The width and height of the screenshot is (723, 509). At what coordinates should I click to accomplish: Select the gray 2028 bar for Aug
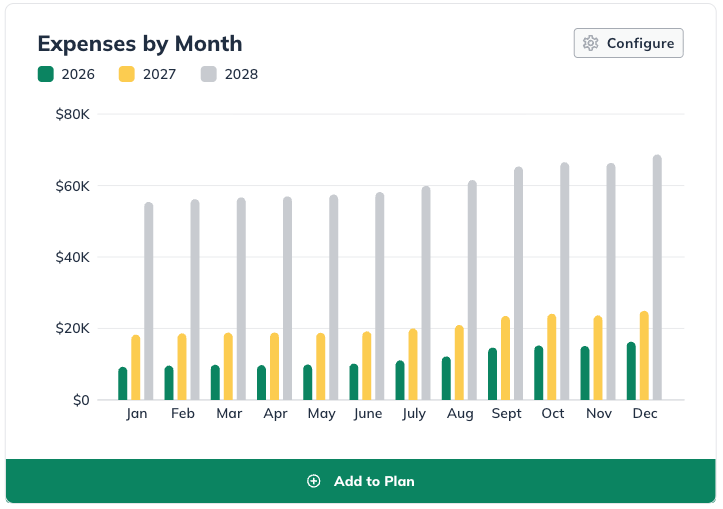pyautogui.click(x=472, y=290)
